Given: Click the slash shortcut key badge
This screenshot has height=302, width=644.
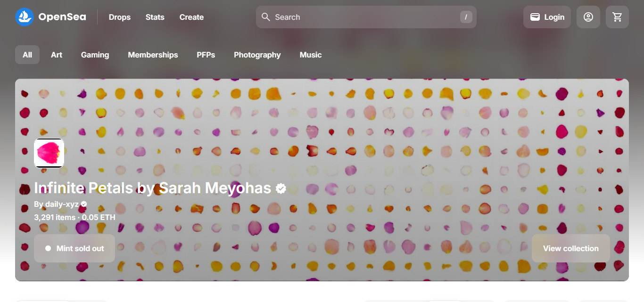Looking at the screenshot, I should click(466, 17).
